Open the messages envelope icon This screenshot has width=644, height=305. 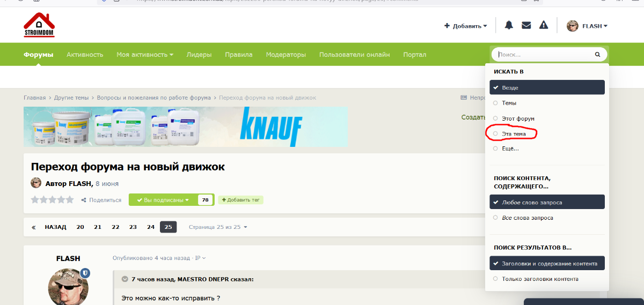tap(526, 25)
